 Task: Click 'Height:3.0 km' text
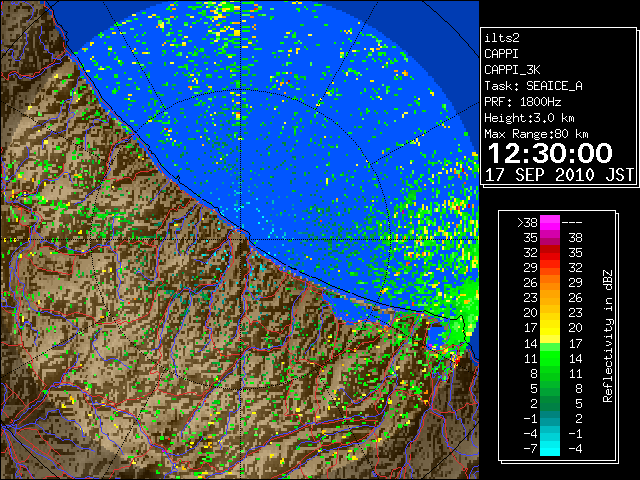(x=529, y=118)
